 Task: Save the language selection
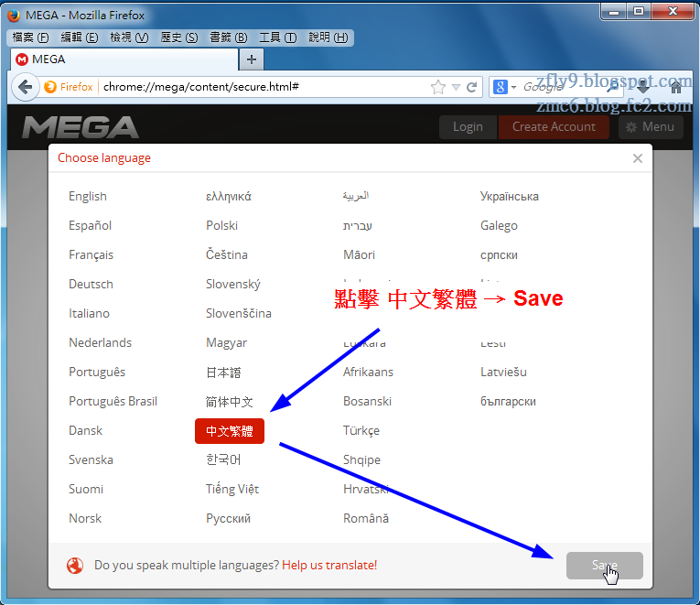tap(605, 566)
